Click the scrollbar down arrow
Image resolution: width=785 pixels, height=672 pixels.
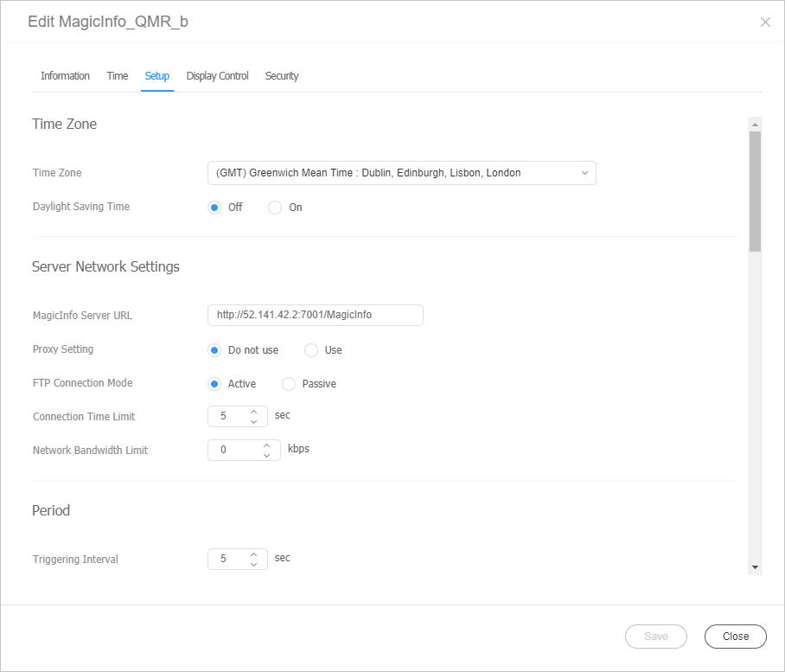pyautogui.click(x=755, y=567)
